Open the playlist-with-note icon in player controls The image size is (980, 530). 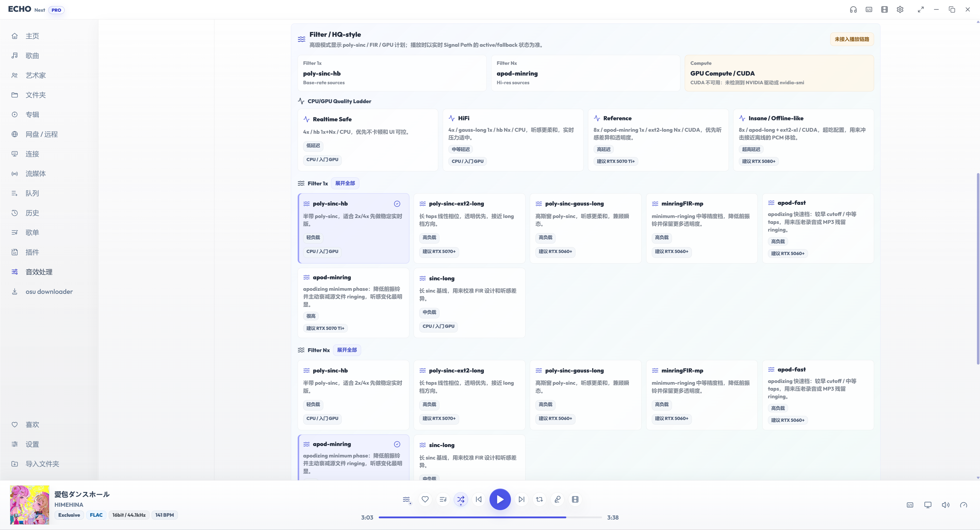[443, 499]
